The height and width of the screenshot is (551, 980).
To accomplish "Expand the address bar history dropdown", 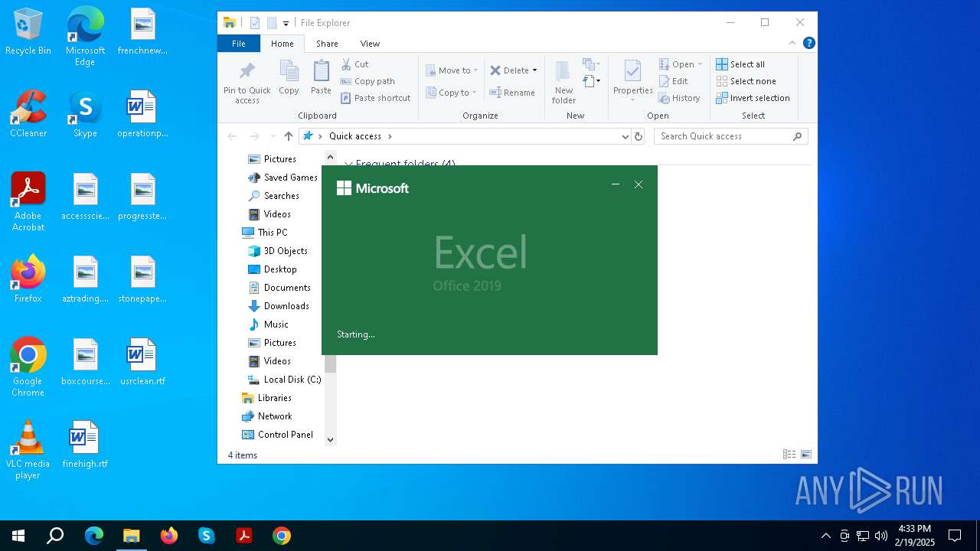I will [x=626, y=136].
